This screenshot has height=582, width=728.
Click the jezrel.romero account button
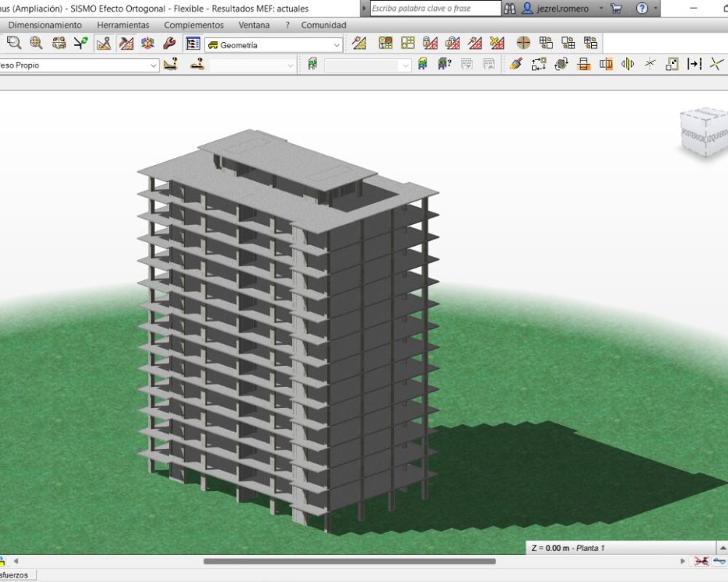click(557, 9)
